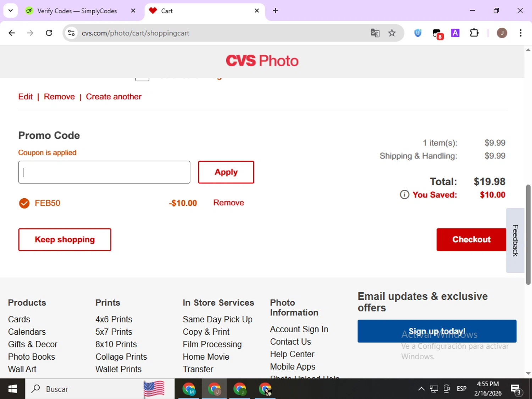Open Gifts & Decor link
The width and height of the screenshot is (532, 399).
33,344
